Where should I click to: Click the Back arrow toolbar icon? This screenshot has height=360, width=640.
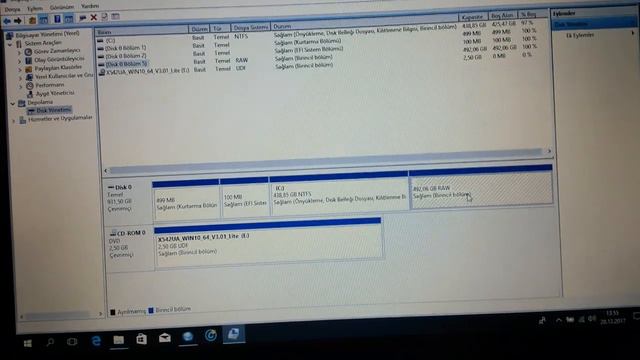point(7,20)
